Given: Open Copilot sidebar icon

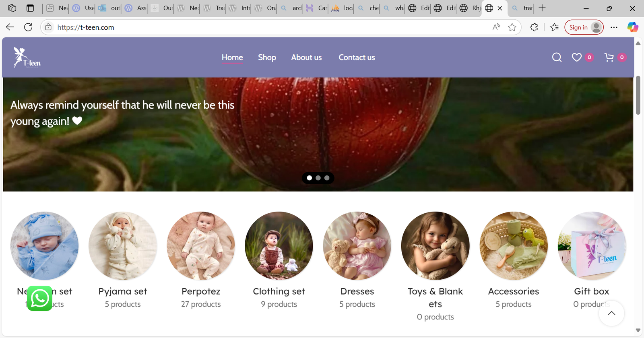Looking at the screenshot, I should pyautogui.click(x=633, y=27).
